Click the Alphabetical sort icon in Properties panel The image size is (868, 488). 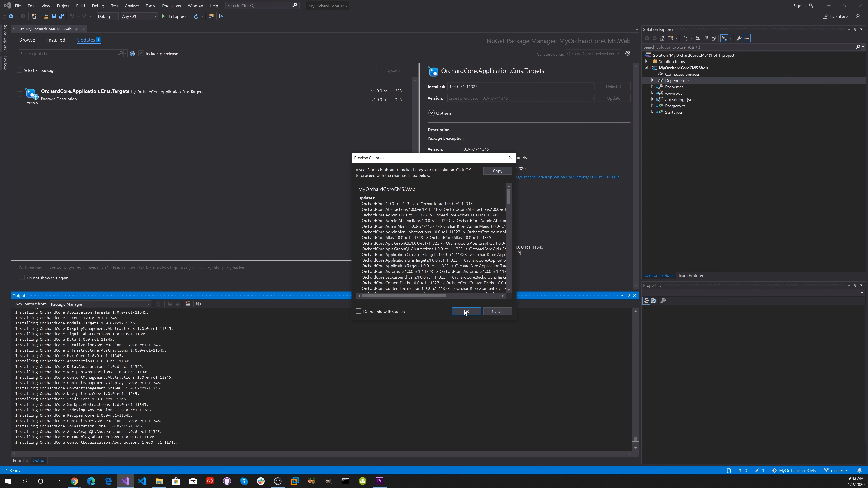654,300
